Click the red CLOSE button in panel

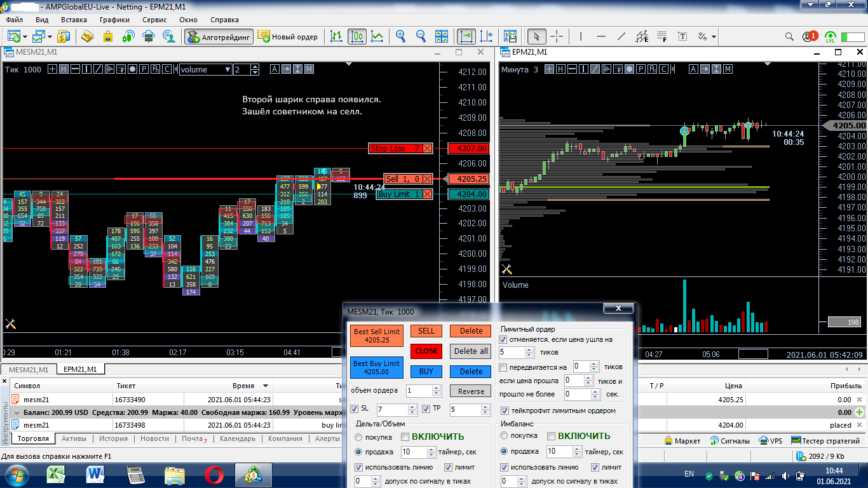click(x=426, y=351)
